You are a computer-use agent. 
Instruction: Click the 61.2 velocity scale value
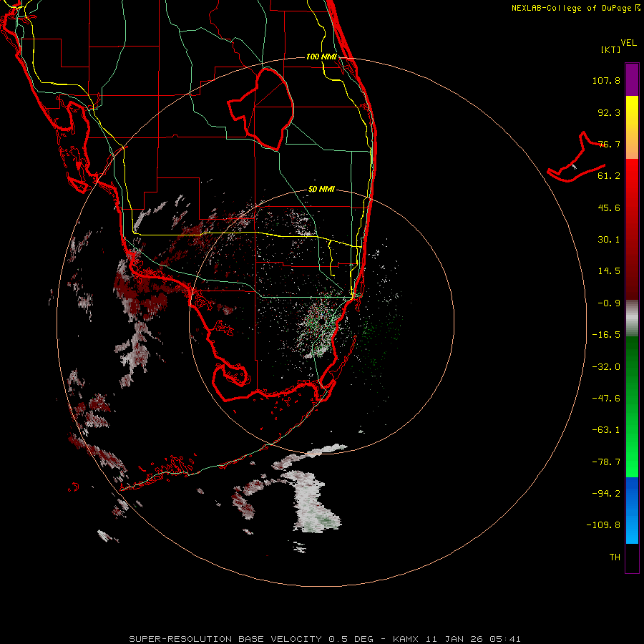pyautogui.click(x=609, y=176)
